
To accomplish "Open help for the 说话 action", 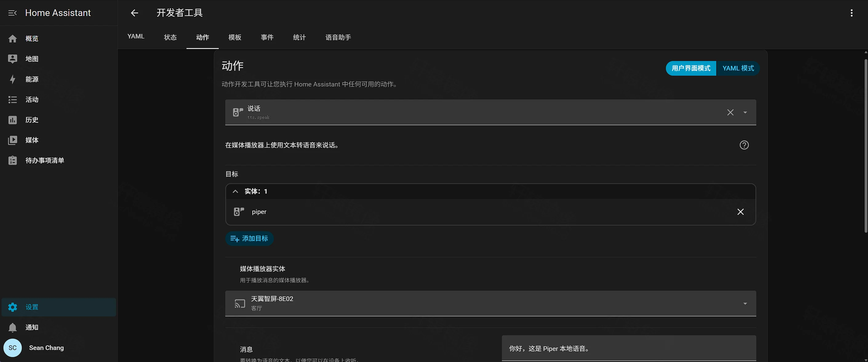I will click(744, 145).
